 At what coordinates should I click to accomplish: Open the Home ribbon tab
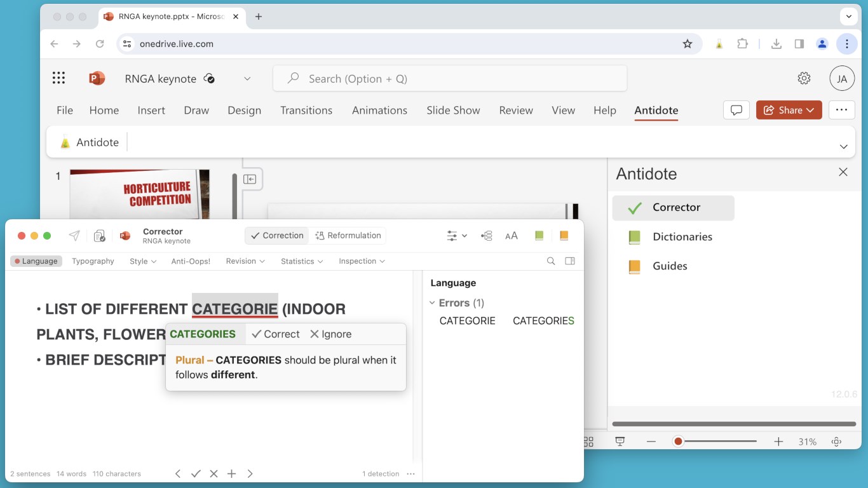pos(104,110)
